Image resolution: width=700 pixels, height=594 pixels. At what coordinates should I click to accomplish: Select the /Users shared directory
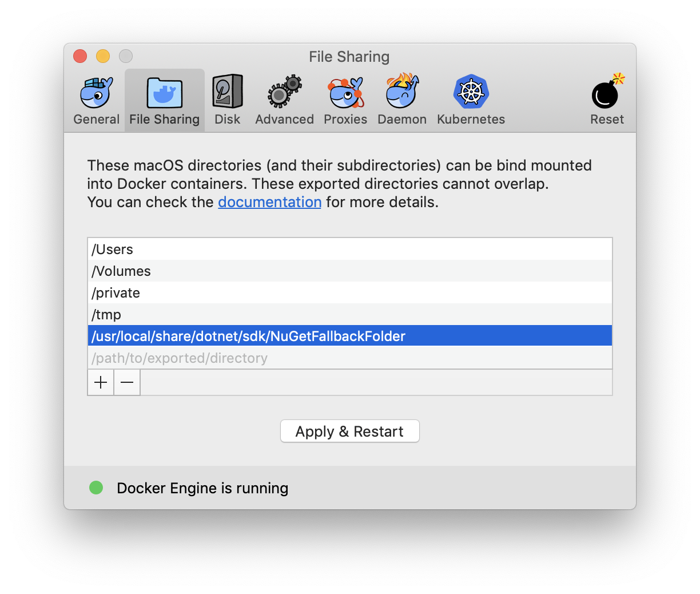click(x=229, y=249)
